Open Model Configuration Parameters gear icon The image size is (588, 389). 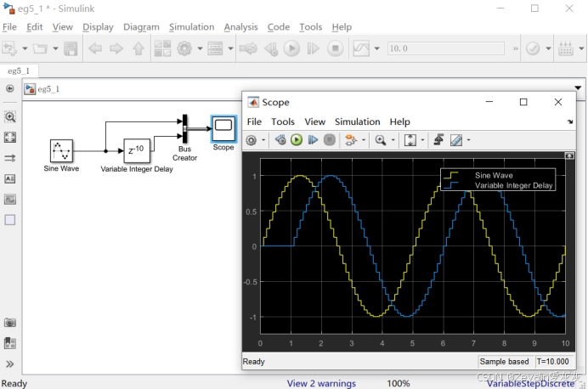(184, 48)
